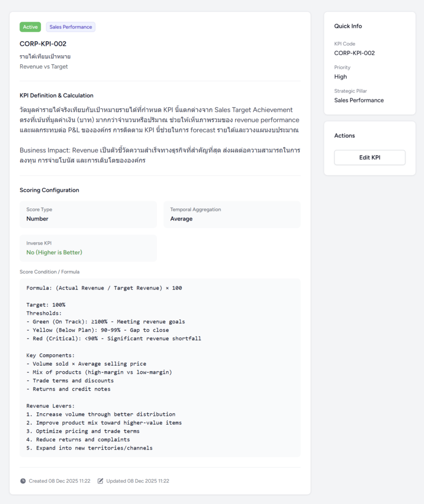Viewport: 424px width, 504px height.
Task: Click the Updated 08 Dec 2025 timestamp
Action: 137,481
